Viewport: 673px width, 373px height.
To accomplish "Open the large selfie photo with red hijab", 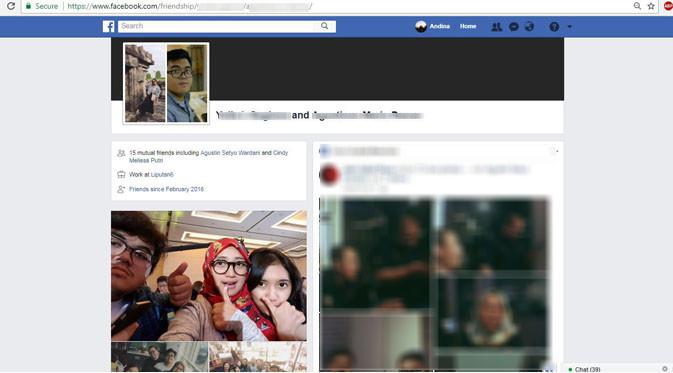I will (209, 276).
